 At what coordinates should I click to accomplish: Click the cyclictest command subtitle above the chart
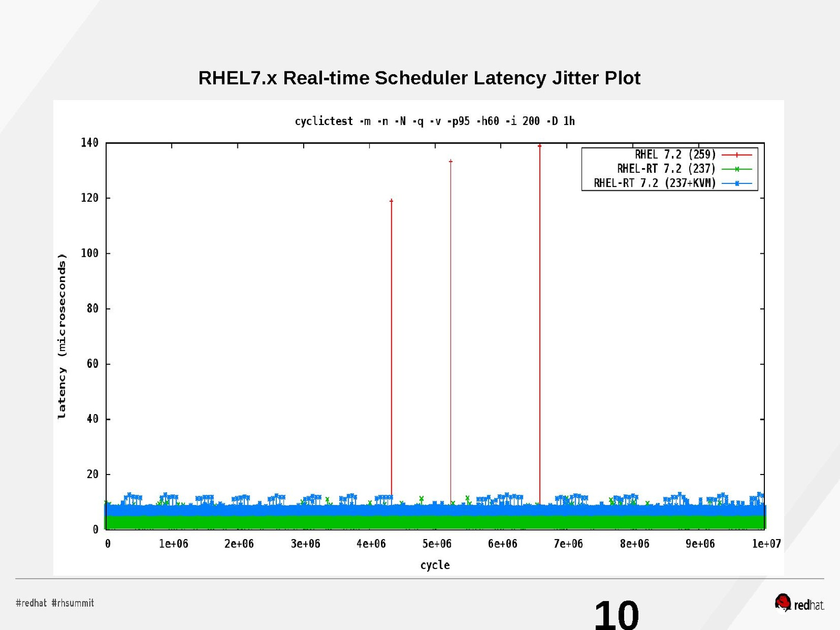(434, 121)
